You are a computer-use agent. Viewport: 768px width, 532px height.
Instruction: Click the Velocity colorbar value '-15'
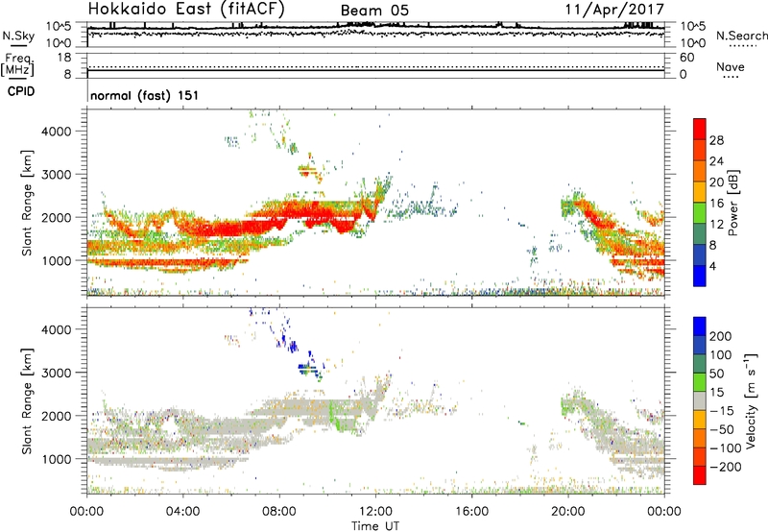[x=722, y=410]
